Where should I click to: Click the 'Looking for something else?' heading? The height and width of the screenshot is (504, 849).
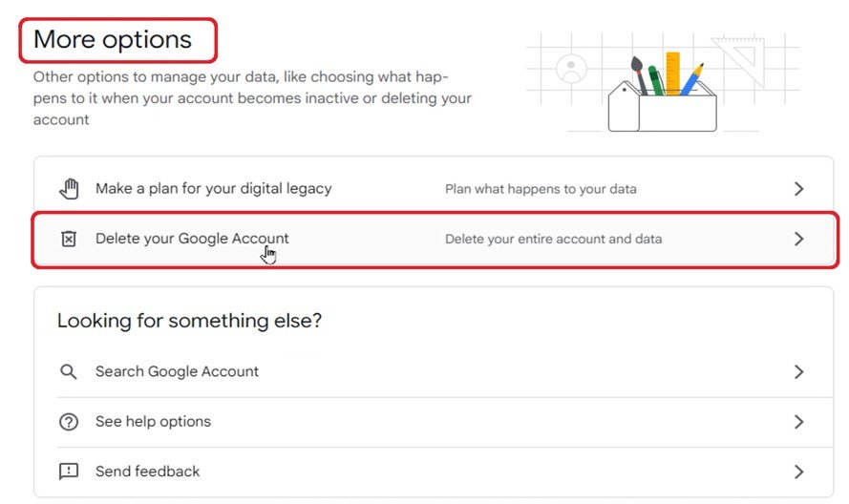[189, 321]
